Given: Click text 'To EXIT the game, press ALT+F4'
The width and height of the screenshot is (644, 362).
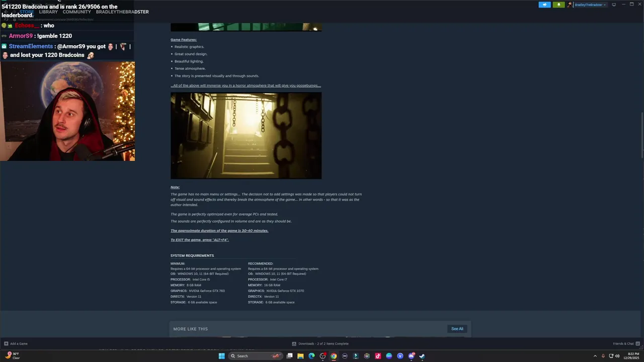Looking at the screenshot, I should tap(200, 240).
